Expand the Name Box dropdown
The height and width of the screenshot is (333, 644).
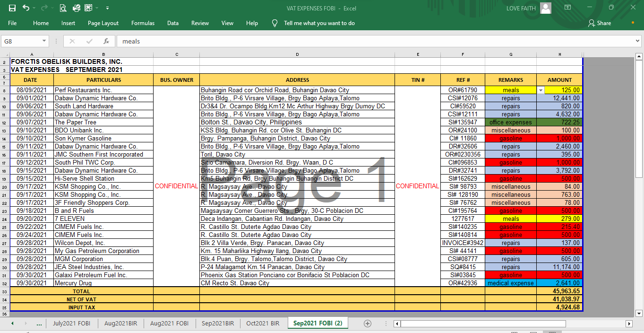coord(44,41)
